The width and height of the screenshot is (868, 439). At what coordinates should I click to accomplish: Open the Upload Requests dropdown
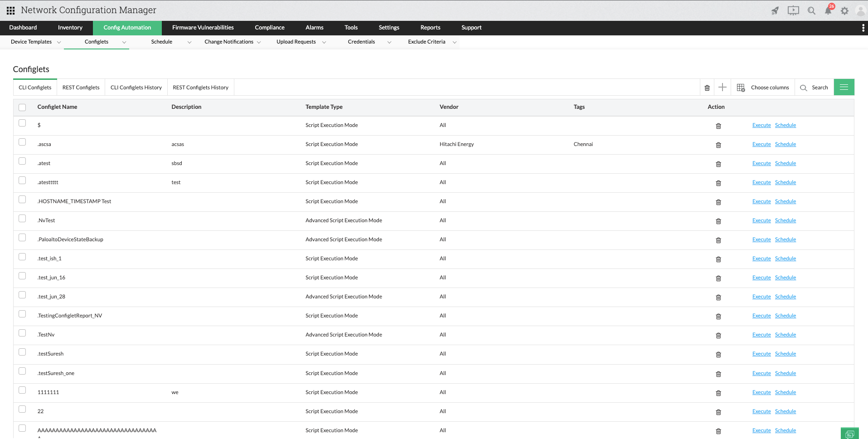(x=324, y=42)
